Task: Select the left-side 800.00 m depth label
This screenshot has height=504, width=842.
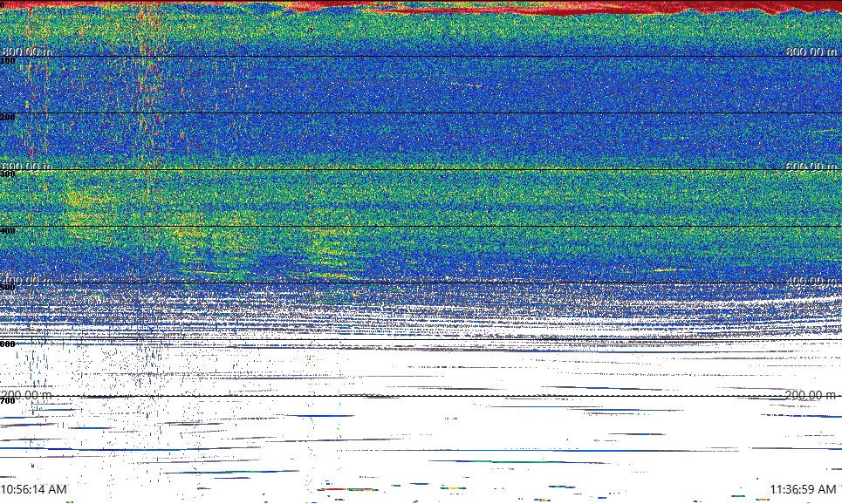Action: (x=27, y=51)
